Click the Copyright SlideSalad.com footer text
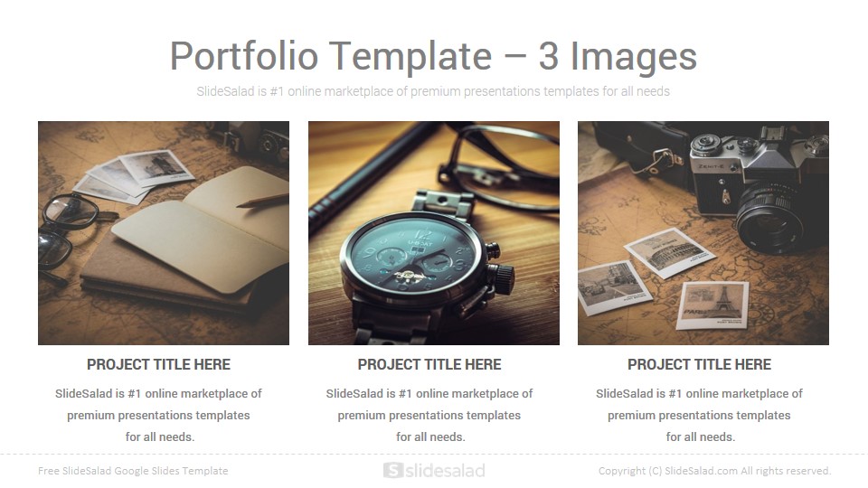 click(x=714, y=471)
